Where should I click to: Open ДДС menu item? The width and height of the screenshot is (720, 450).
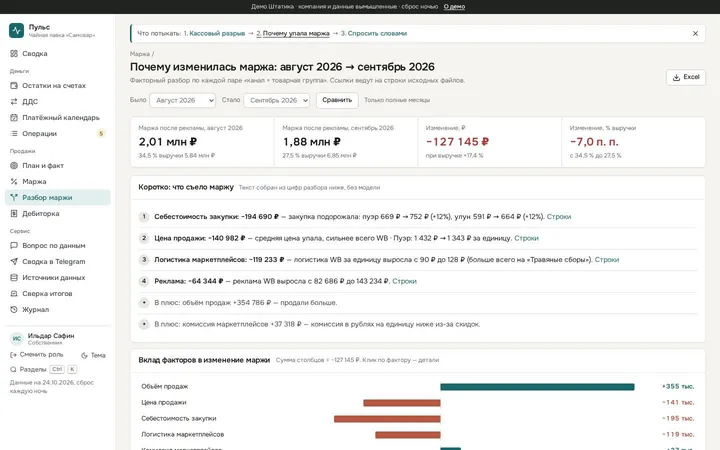tap(57, 101)
